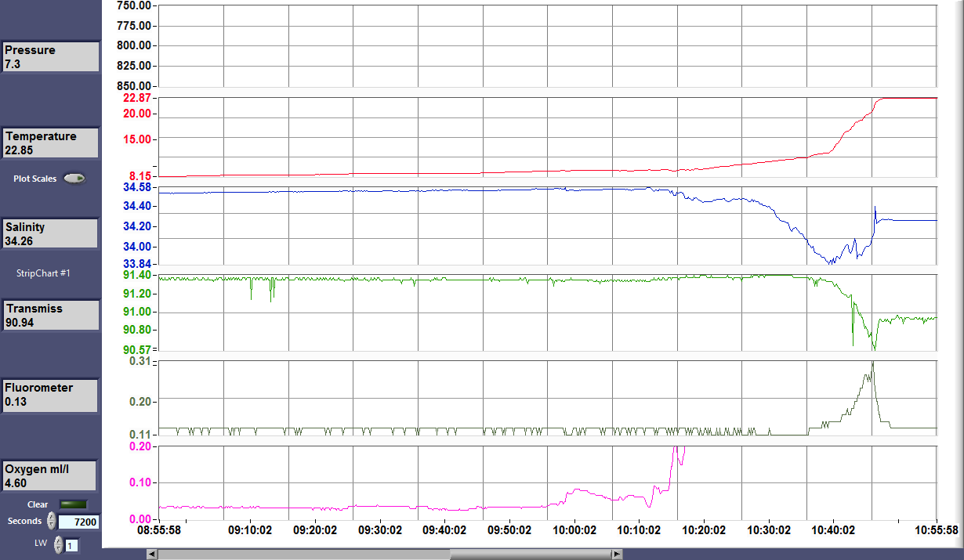Click the Seconds label text

coord(25,521)
